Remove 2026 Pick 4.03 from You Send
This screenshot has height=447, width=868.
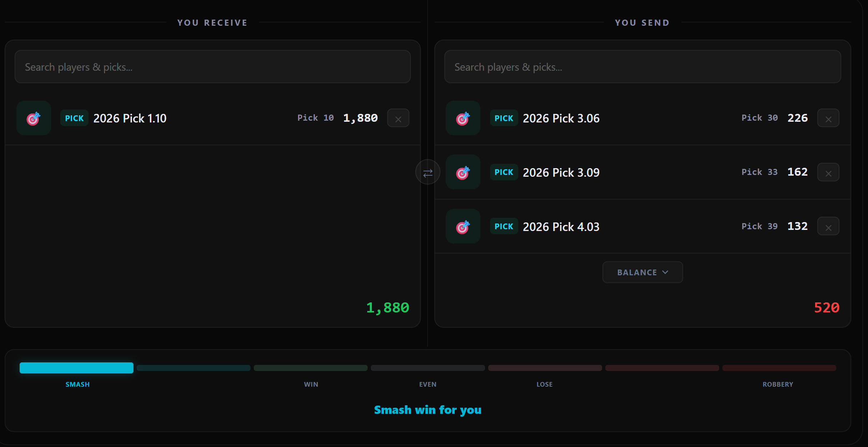pyautogui.click(x=828, y=226)
